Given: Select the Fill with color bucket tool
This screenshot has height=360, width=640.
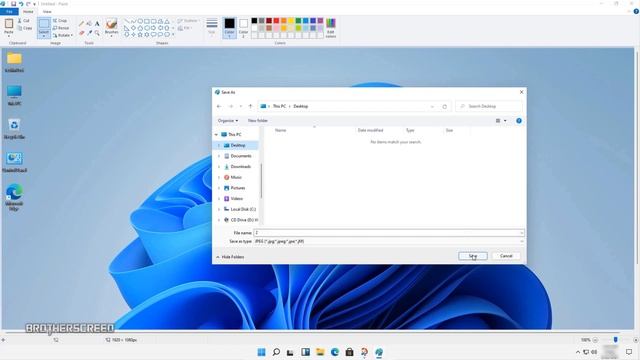Looking at the screenshot, I should [89, 24].
